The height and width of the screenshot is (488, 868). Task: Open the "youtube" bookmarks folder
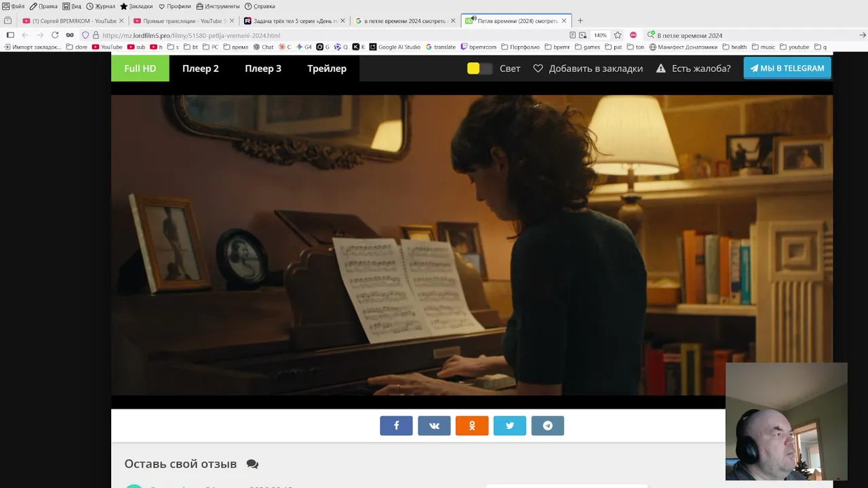[x=795, y=47]
